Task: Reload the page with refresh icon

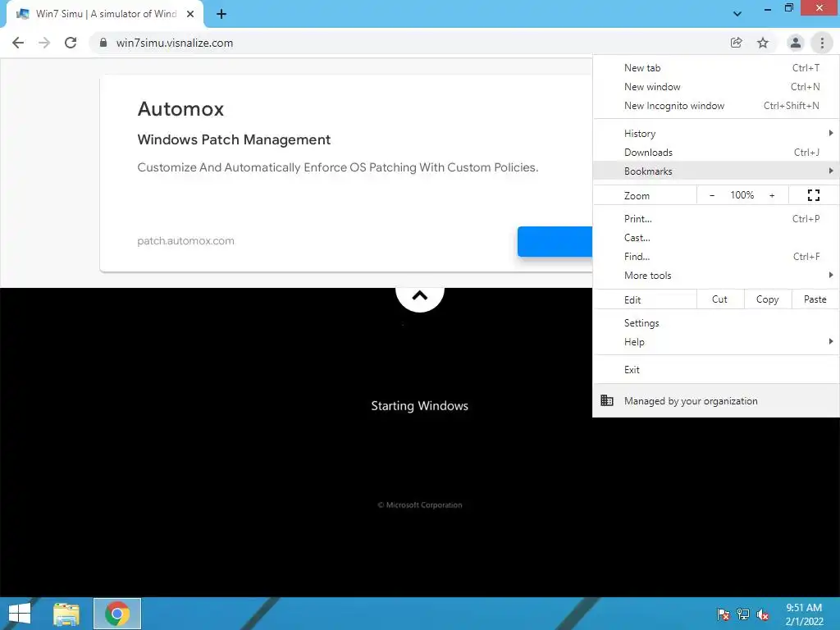Action: pyautogui.click(x=71, y=43)
